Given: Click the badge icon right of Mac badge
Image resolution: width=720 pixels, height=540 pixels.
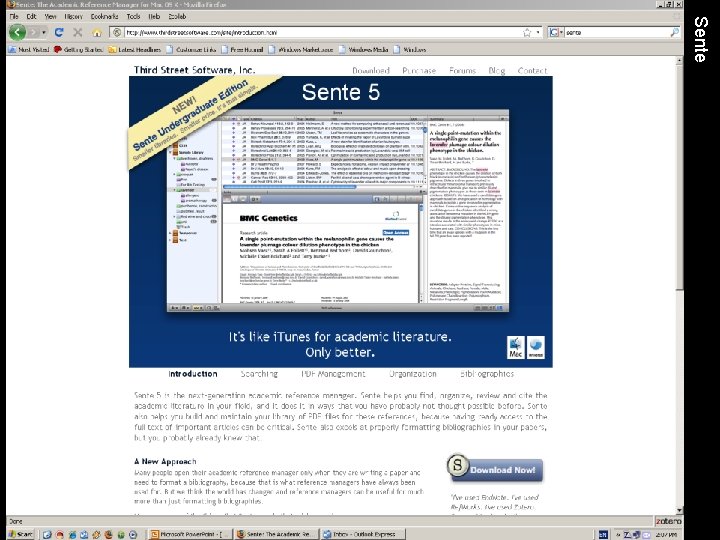Looking at the screenshot, I should tap(535, 348).
